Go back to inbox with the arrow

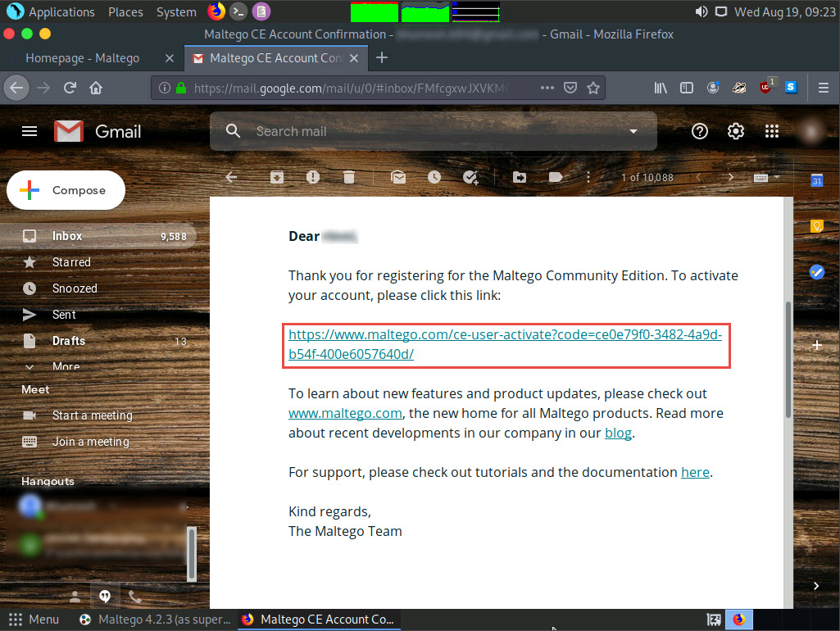pos(231,177)
